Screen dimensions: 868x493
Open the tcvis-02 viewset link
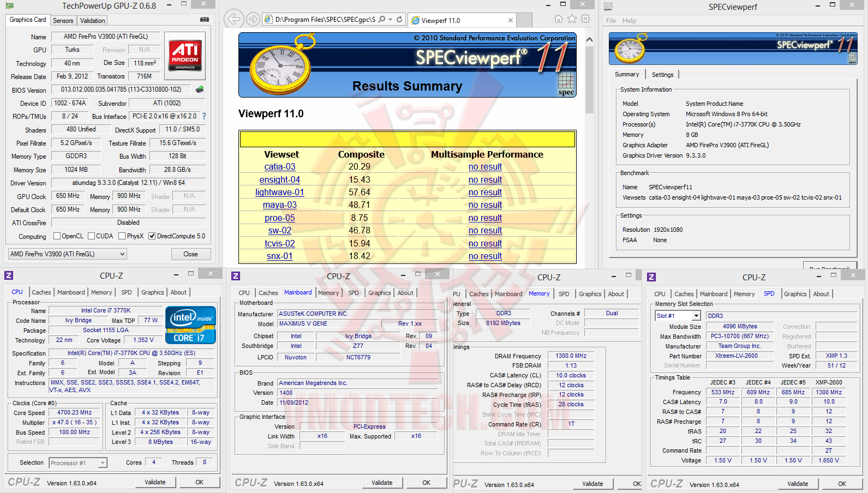pos(280,244)
